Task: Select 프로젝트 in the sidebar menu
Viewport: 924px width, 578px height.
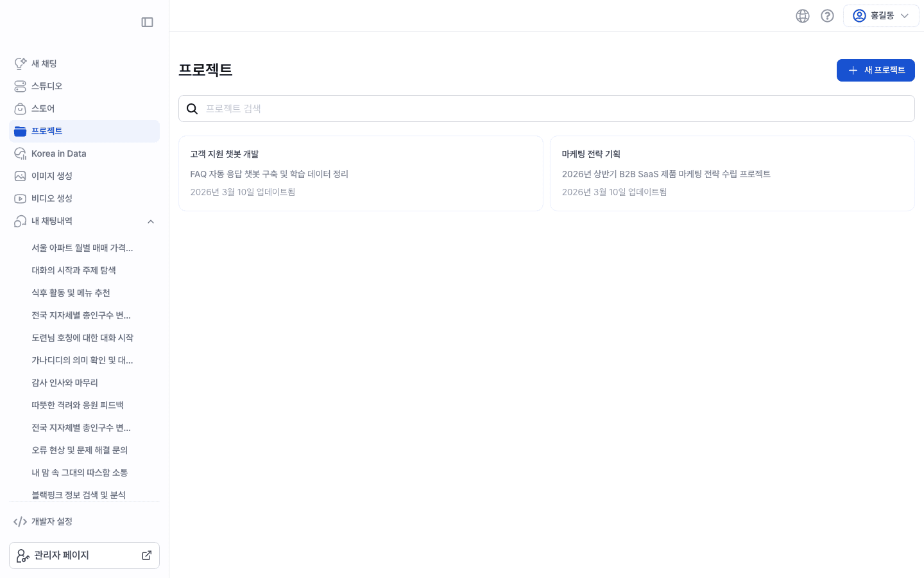Action: click(x=46, y=130)
